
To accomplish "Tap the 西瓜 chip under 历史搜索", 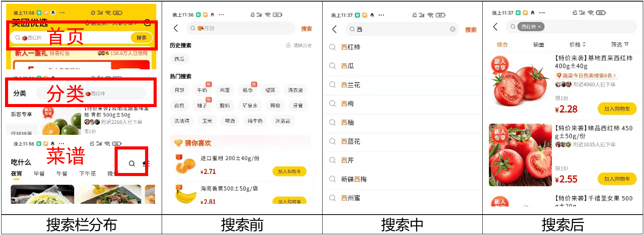I will pyautogui.click(x=179, y=59).
